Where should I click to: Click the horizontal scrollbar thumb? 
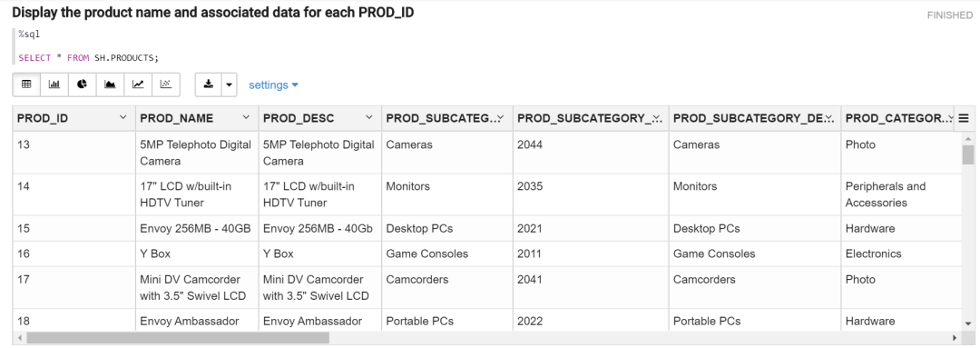pos(178,338)
